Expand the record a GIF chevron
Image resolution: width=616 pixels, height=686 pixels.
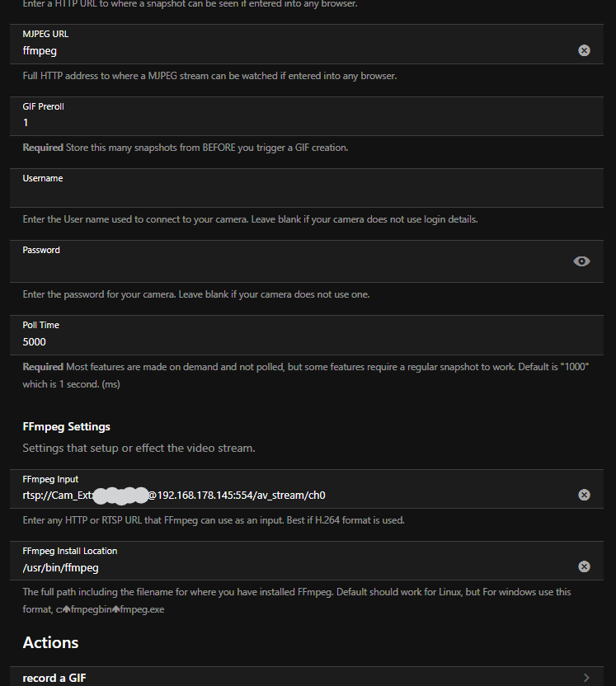[586, 678]
